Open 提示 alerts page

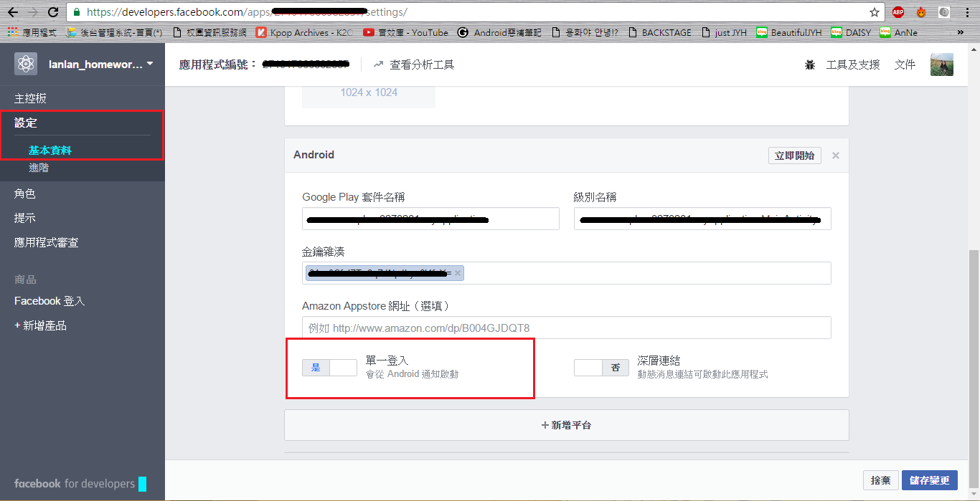(x=25, y=218)
